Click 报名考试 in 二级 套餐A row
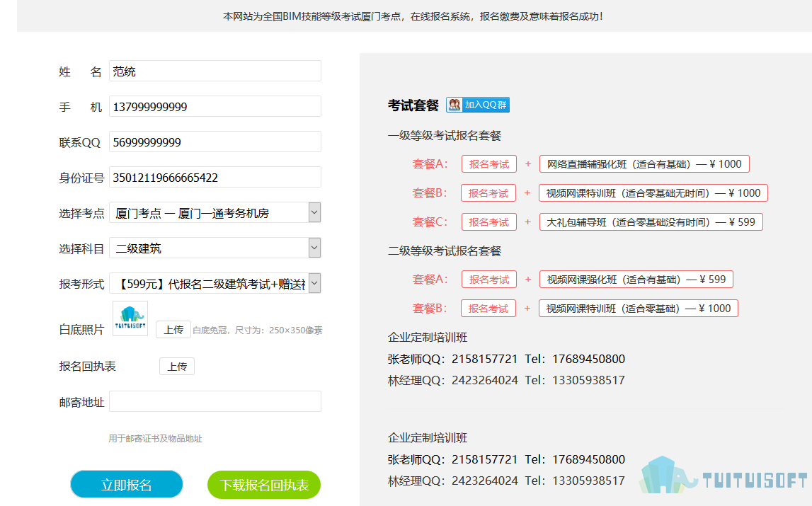This screenshot has height=506, width=812. tap(489, 280)
